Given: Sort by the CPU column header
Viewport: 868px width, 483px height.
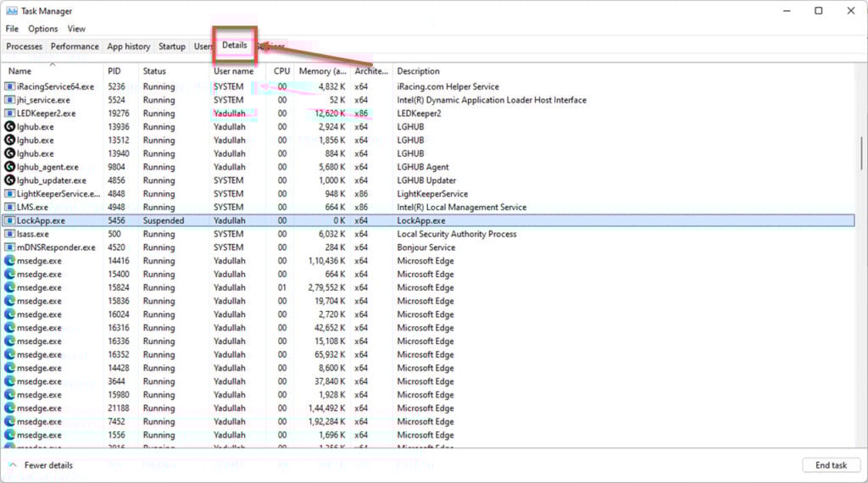Looking at the screenshot, I should coord(280,71).
